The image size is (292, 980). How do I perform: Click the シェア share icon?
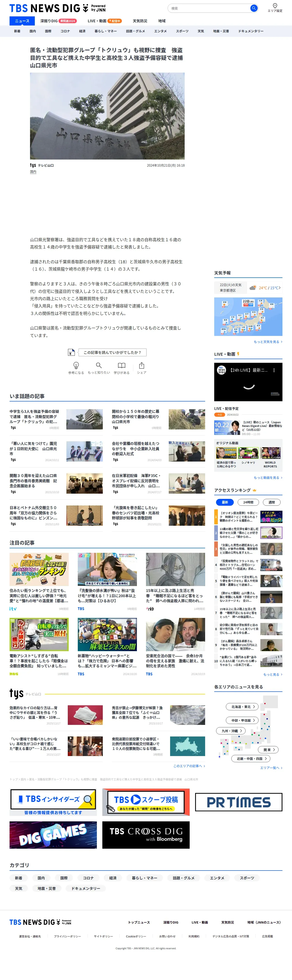[x=141, y=365]
